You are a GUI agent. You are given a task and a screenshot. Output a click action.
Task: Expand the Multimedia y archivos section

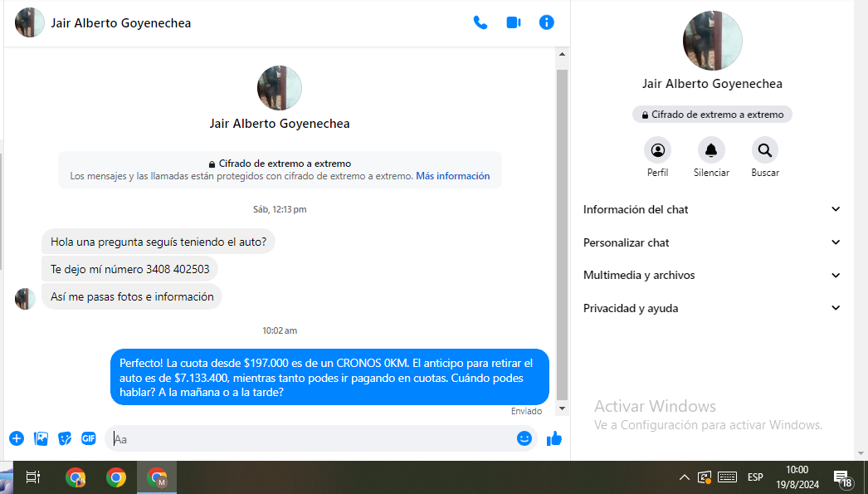712,275
